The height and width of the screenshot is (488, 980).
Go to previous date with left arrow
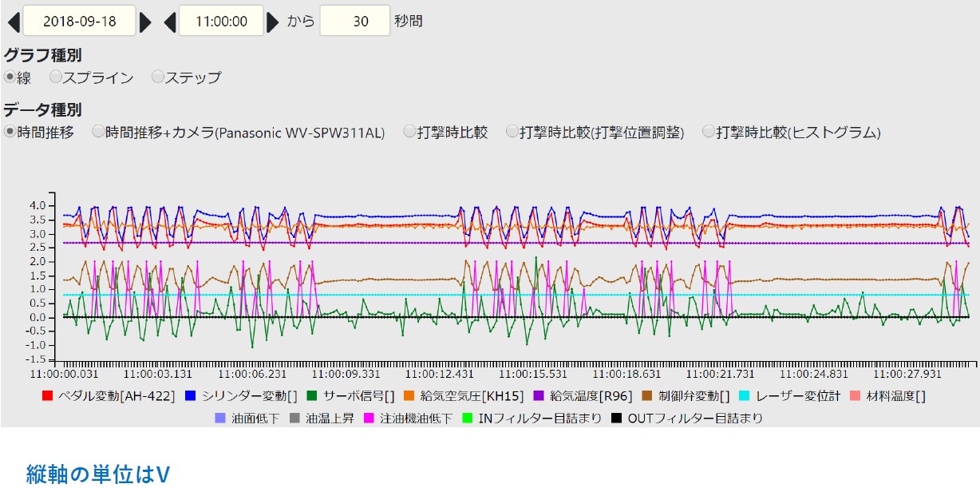coord(14,22)
